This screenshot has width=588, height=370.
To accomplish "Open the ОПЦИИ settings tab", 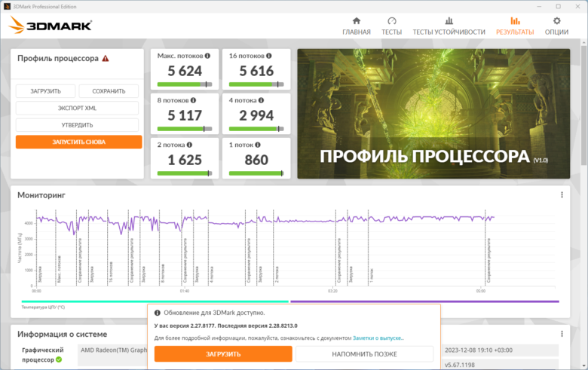I will (x=556, y=26).
